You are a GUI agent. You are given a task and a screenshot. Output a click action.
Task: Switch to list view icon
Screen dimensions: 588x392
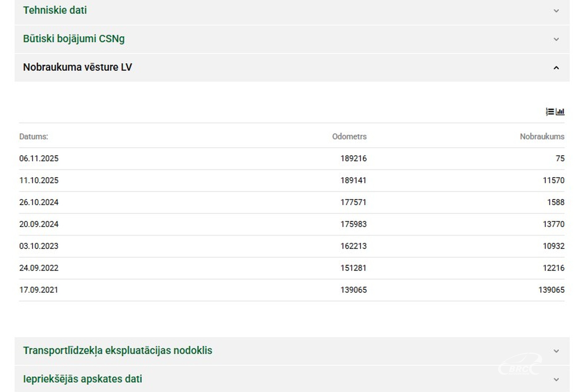click(x=550, y=111)
